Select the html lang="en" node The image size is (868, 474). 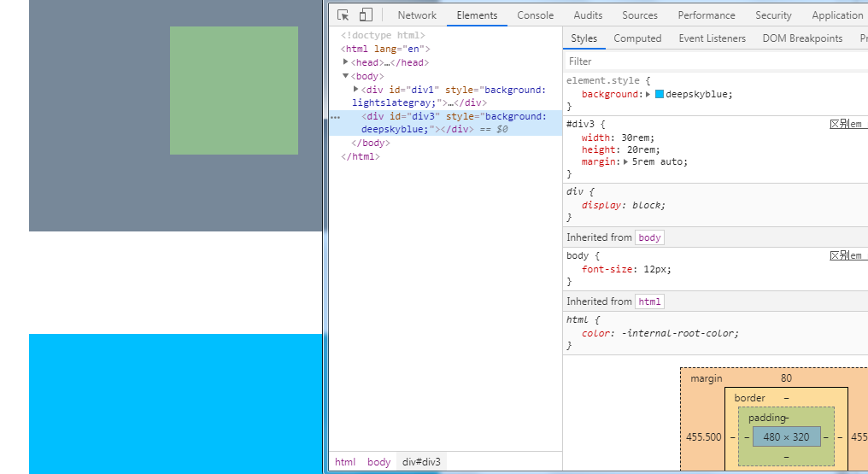(x=385, y=49)
